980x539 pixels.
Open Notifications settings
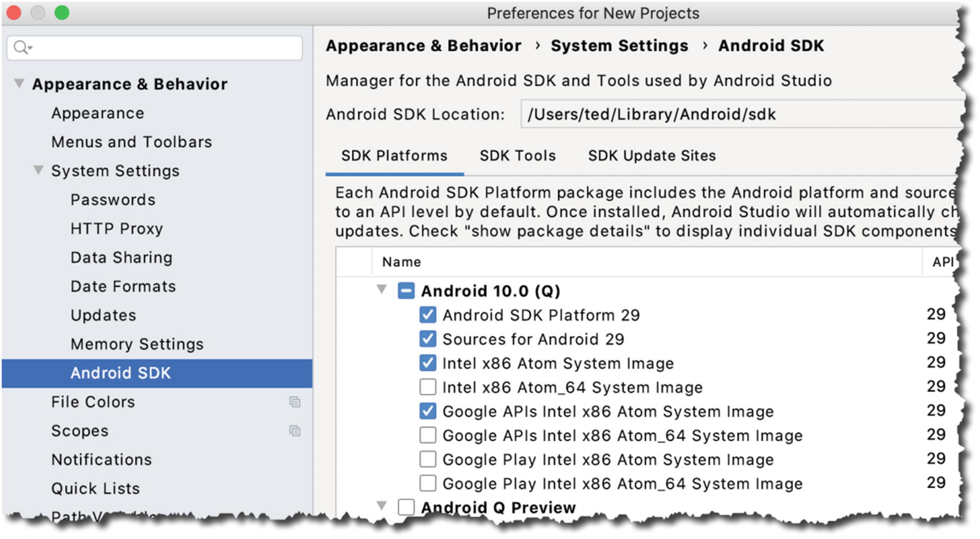[102, 459]
